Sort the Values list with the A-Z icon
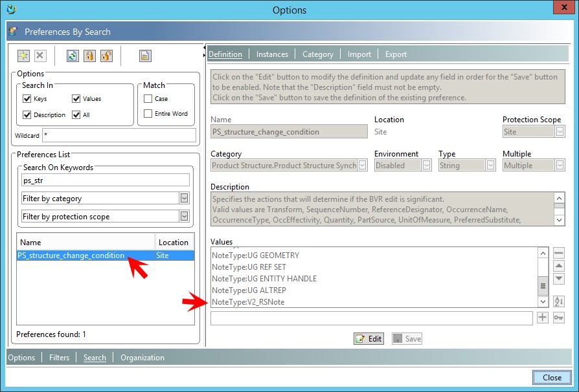 [558, 301]
